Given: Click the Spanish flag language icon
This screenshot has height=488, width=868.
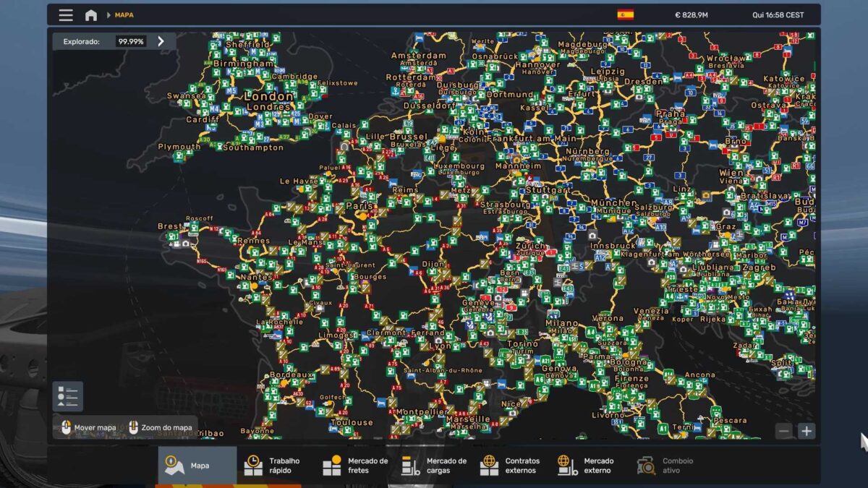Looking at the screenshot, I should click(x=625, y=14).
